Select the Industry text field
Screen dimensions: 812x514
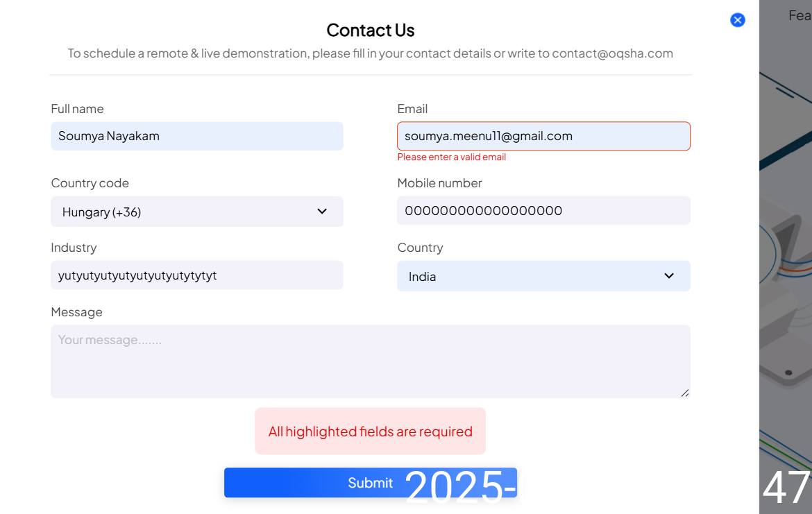coord(196,275)
